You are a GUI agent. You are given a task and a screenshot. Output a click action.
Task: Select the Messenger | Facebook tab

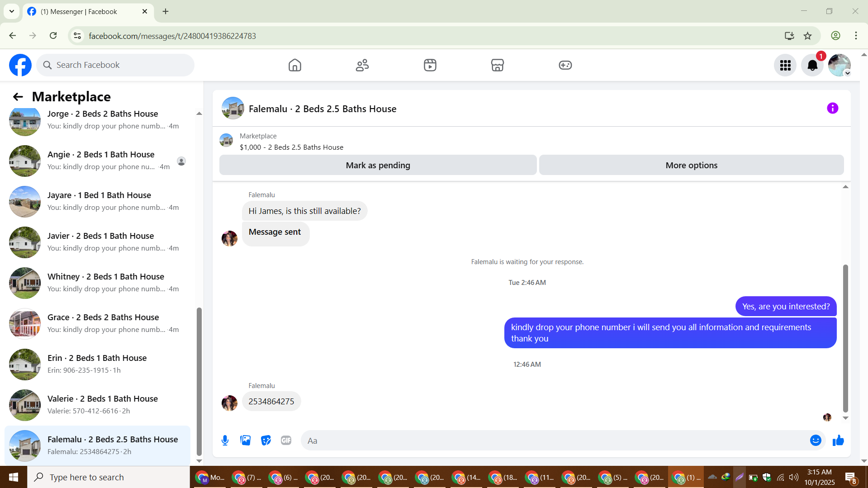click(88, 12)
